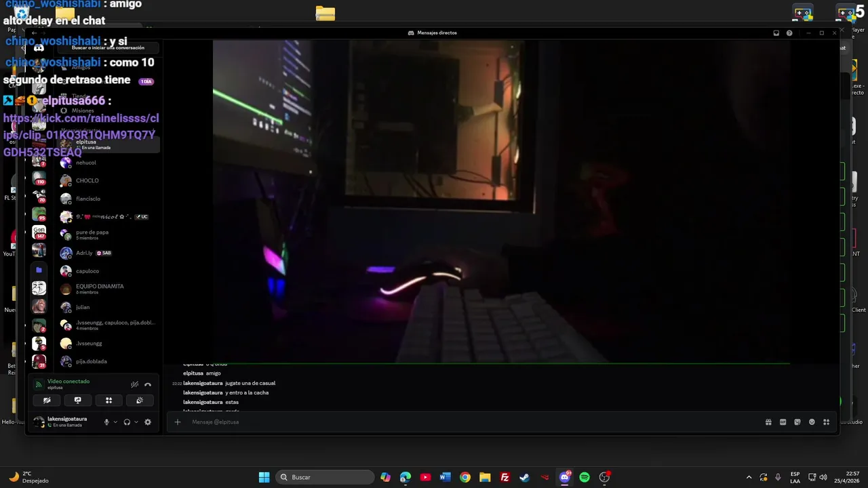This screenshot has width=868, height=488.
Task: Open nehucol direct message
Action: [x=108, y=163]
